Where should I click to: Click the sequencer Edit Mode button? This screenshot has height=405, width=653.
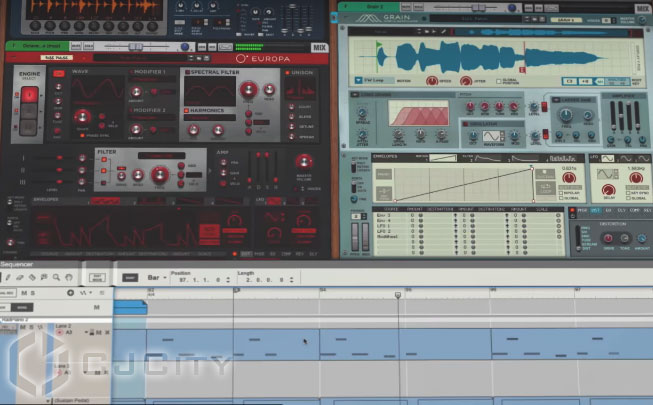(97, 278)
